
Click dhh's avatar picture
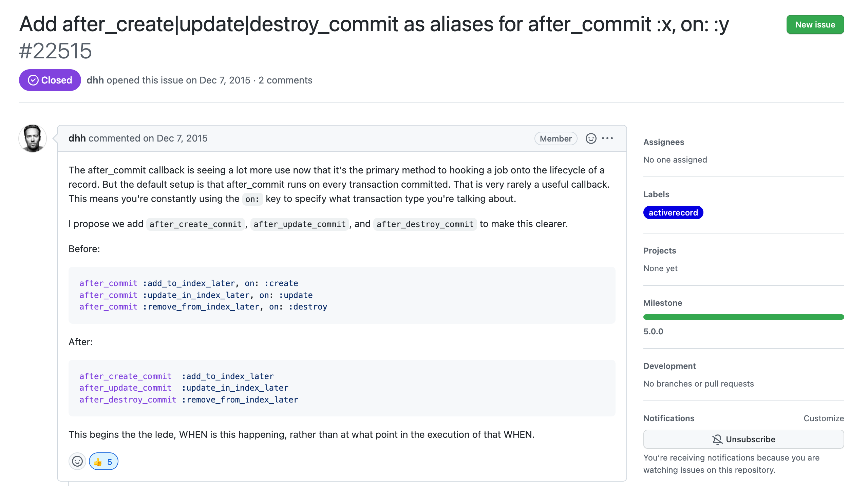[33, 138]
